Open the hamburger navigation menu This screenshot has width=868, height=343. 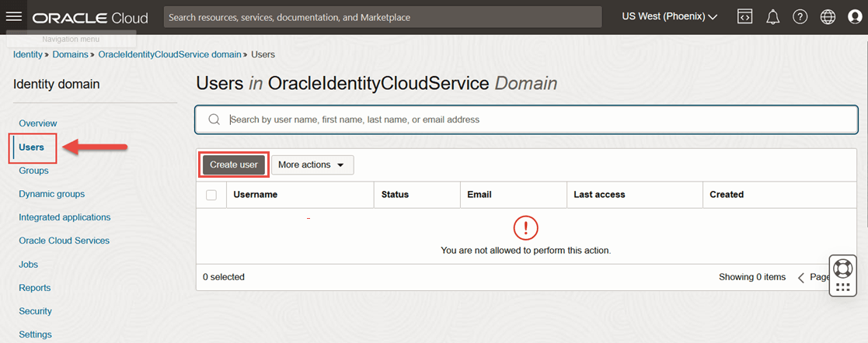point(13,16)
